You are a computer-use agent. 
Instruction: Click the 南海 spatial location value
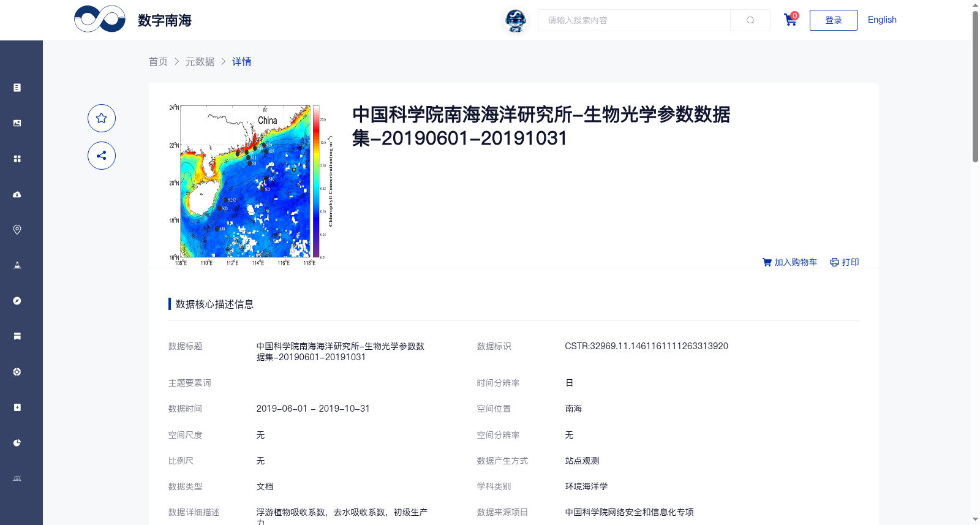574,409
